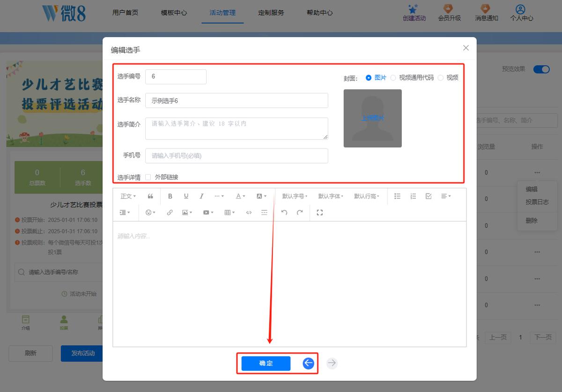Toggle underline formatting in the editor
This screenshot has height=392, width=562.
(x=186, y=196)
